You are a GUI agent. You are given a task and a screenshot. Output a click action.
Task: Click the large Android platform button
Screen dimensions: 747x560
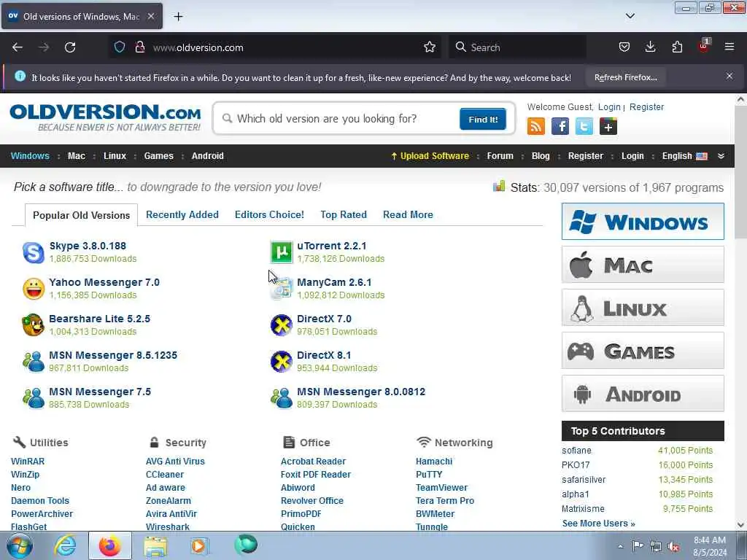point(643,394)
